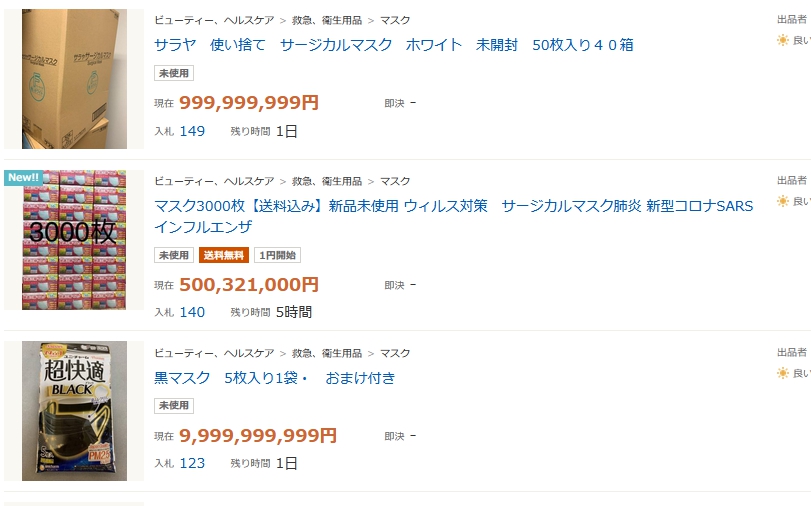Open the cardboard box product thumbnail
811x506 pixels.
(x=75, y=79)
